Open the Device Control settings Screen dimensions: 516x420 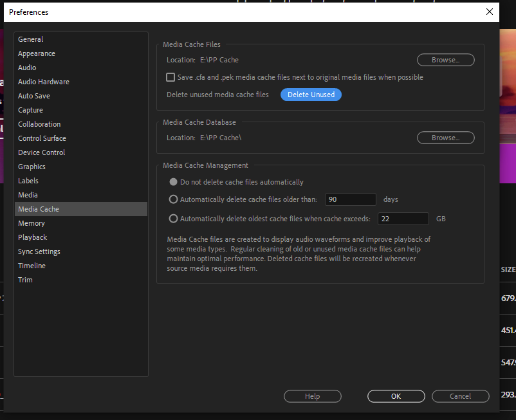pyautogui.click(x=41, y=152)
